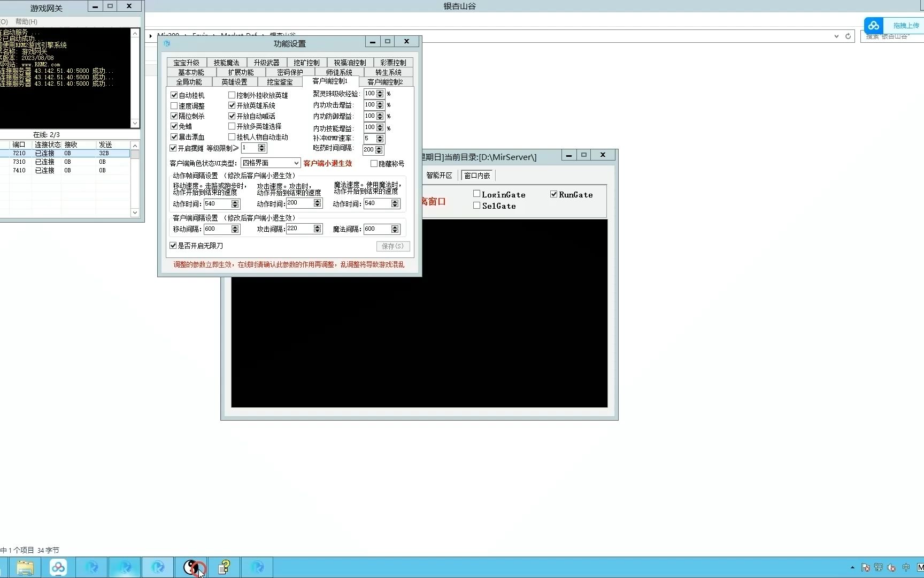Click the gateway log vertical scrollbar
The height and width of the screenshot is (578, 924).
135,78
